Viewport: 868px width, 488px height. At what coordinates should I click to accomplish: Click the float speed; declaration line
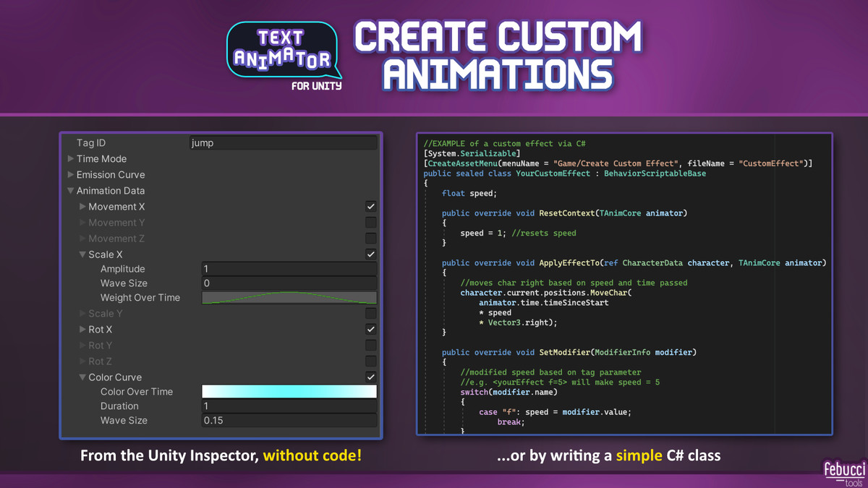click(x=469, y=194)
